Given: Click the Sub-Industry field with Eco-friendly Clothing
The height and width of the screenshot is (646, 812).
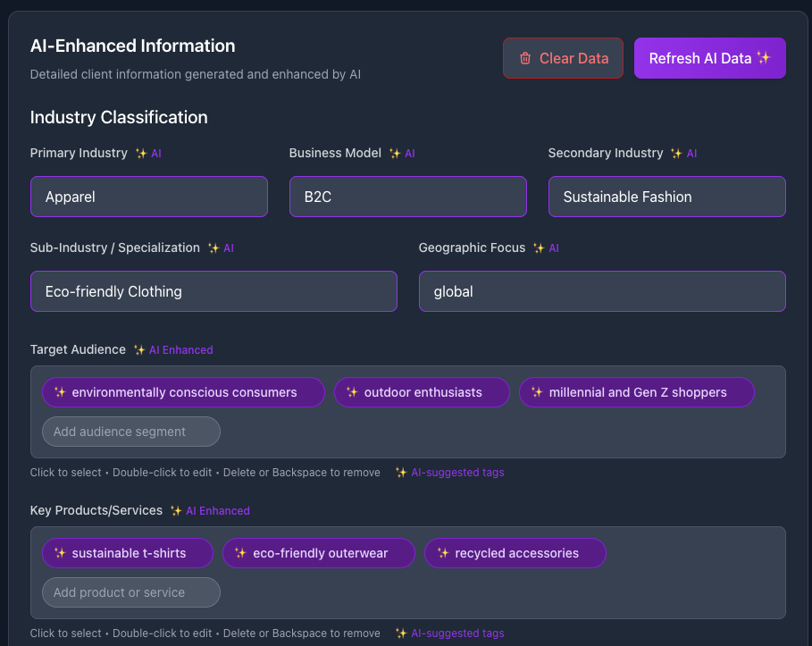Looking at the screenshot, I should [213, 291].
